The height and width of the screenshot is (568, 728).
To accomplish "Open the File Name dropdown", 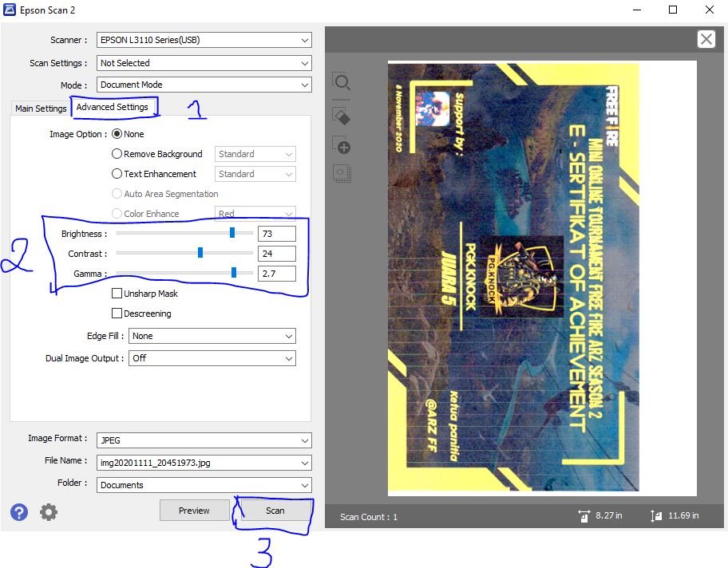I will click(204, 463).
